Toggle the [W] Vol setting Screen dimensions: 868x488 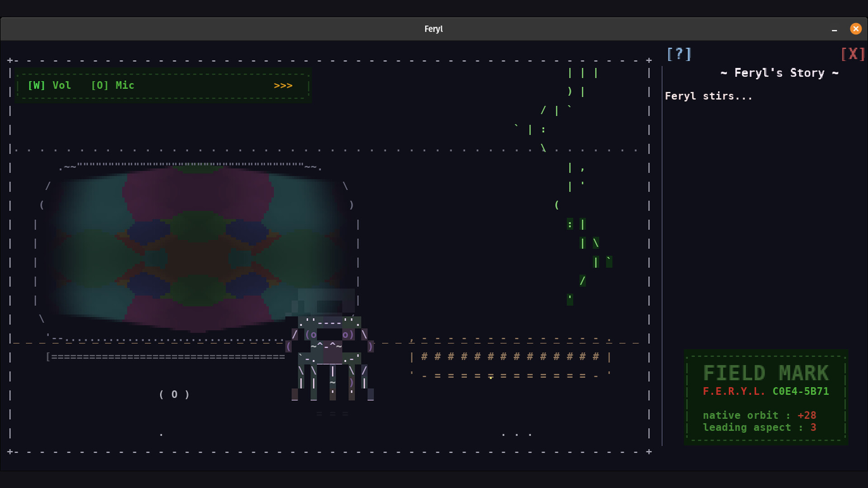49,85
